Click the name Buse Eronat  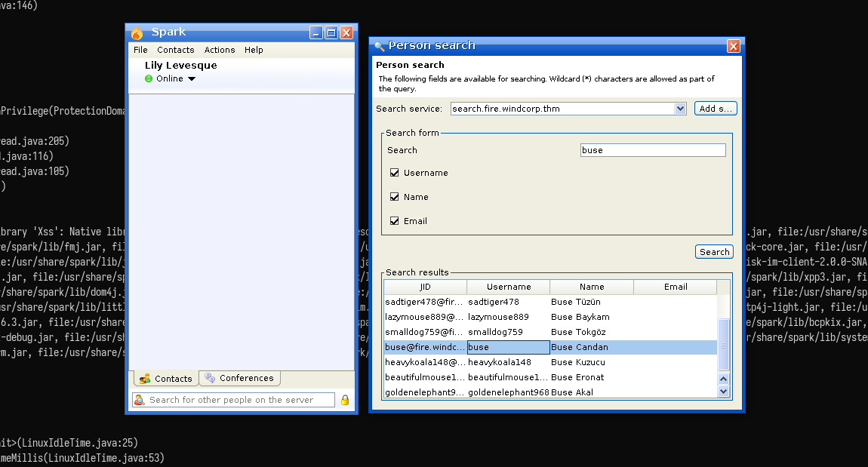click(x=577, y=377)
